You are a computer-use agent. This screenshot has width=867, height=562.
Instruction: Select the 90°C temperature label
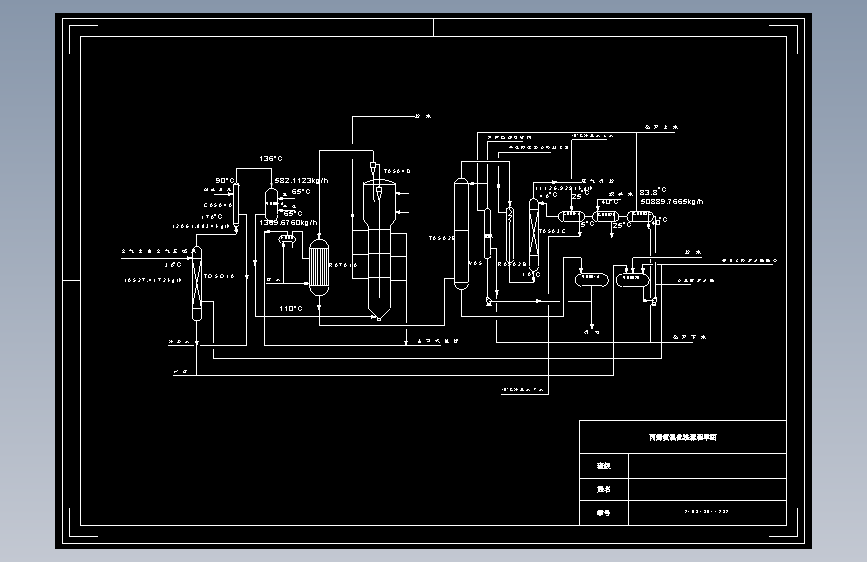pos(224,181)
